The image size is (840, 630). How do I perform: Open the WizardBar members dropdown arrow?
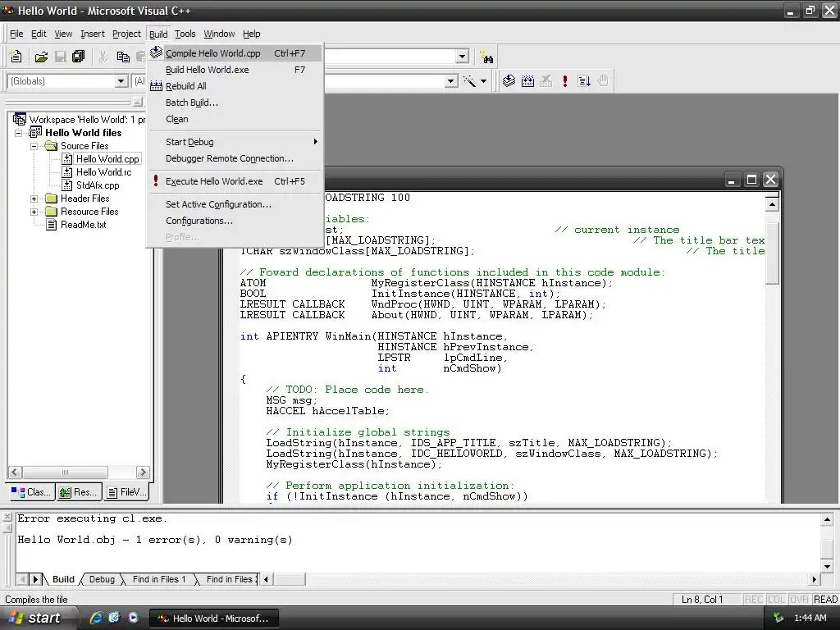point(451,81)
